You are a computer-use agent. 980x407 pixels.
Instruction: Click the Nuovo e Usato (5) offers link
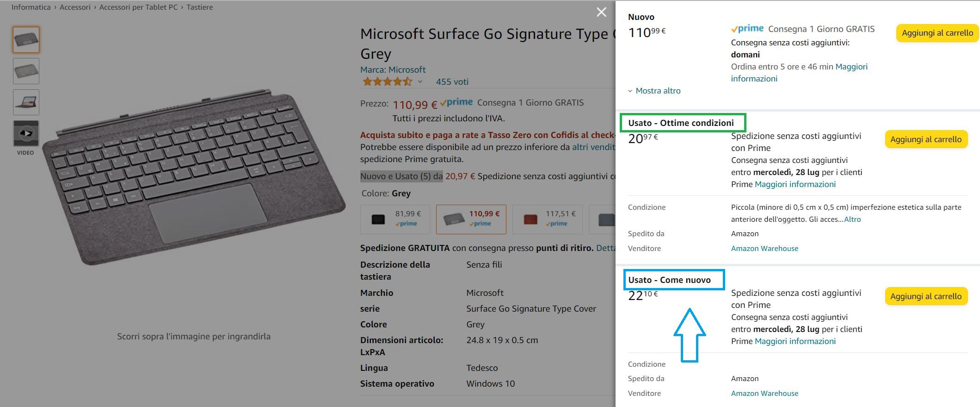[401, 176]
